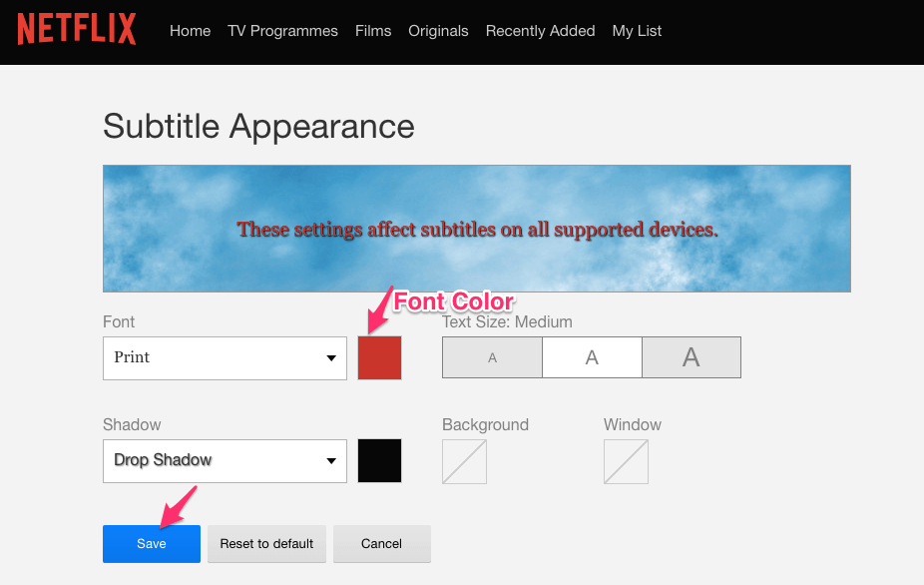Cancel the subtitle changes
Viewport: 924px width, 585px height.
pos(381,543)
